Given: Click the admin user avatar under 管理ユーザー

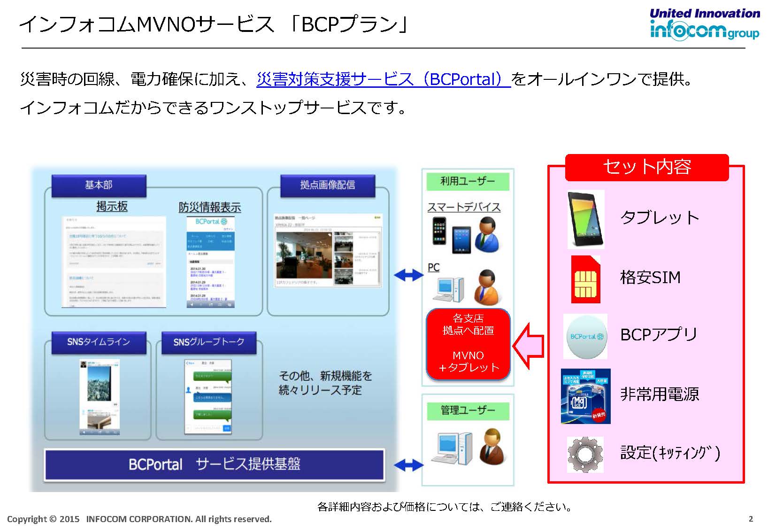Looking at the screenshot, I should pyautogui.click(x=492, y=446).
